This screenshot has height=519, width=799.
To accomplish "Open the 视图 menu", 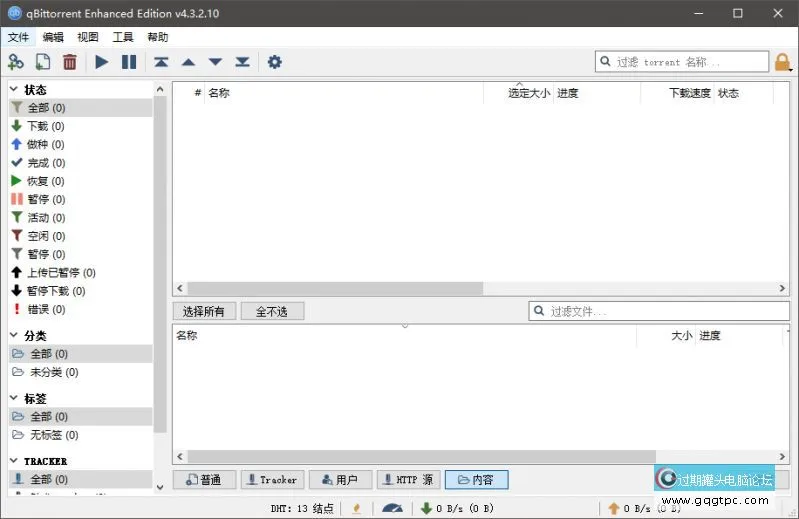I will point(88,37).
